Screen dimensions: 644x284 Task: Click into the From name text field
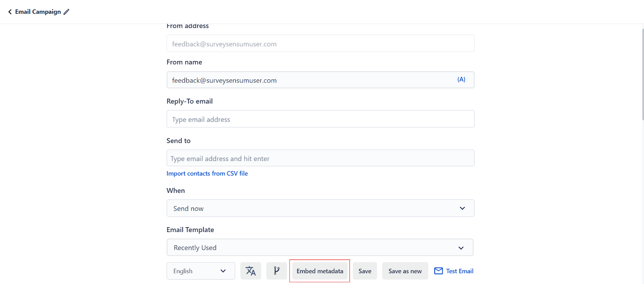coord(310,80)
